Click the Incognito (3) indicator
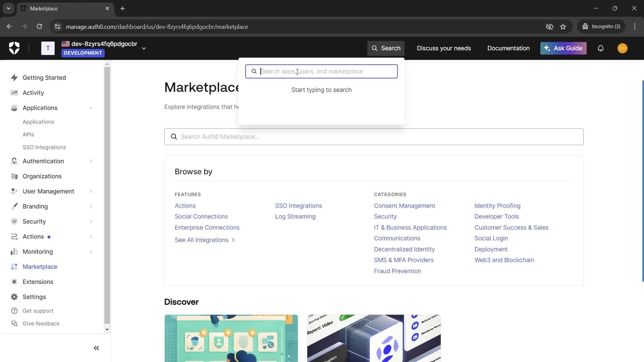Image resolution: width=644 pixels, height=362 pixels. pos(601,26)
